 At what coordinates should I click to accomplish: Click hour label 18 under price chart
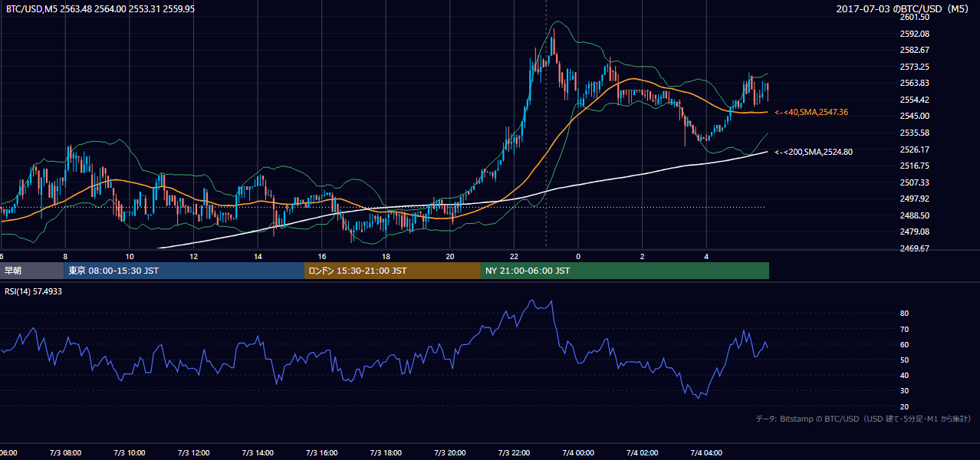[386, 256]
